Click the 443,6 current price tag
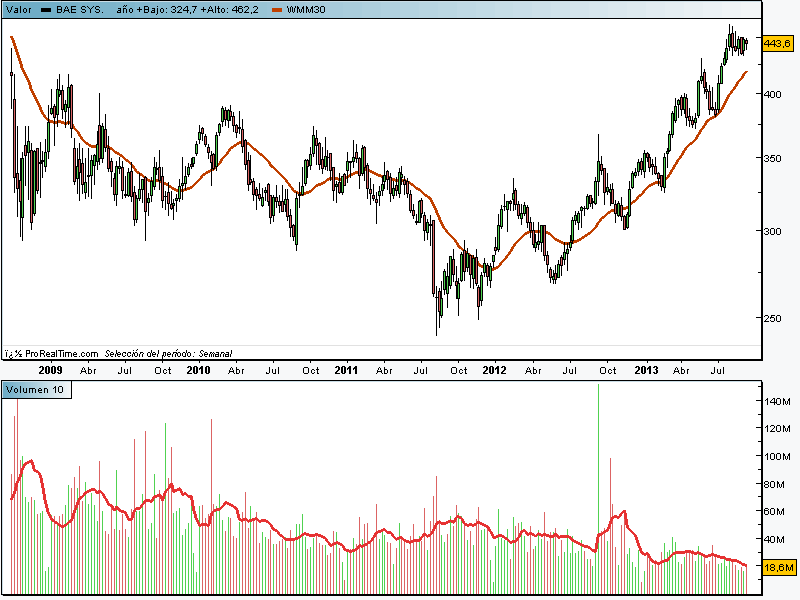Image resolution: width=800 pixels, height=600 pixels. click(777, 44)
